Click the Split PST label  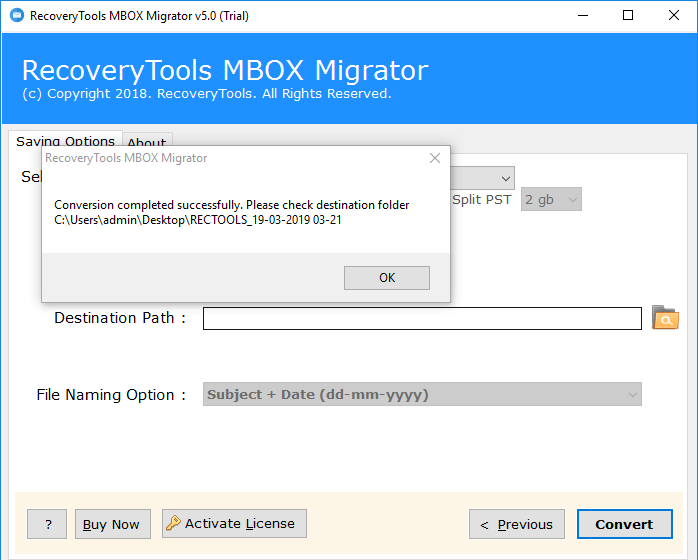coord(482,199)
